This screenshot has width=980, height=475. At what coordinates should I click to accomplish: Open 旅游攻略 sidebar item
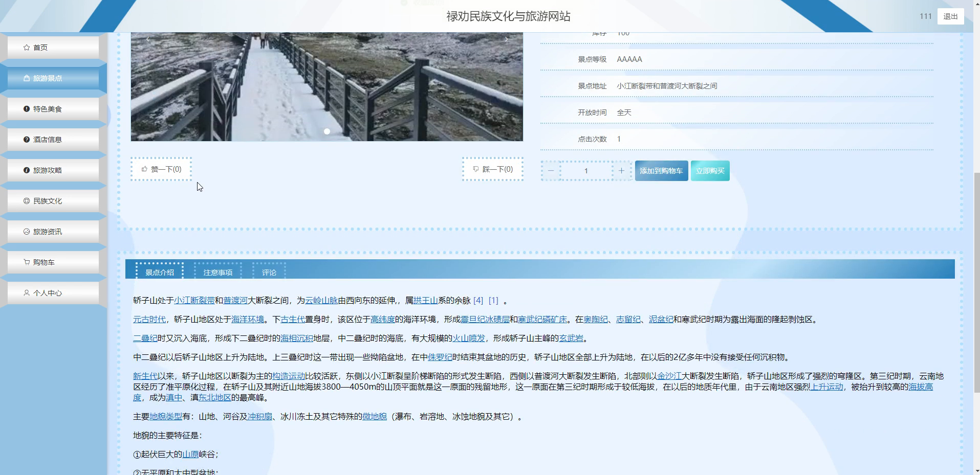point(53,170)
